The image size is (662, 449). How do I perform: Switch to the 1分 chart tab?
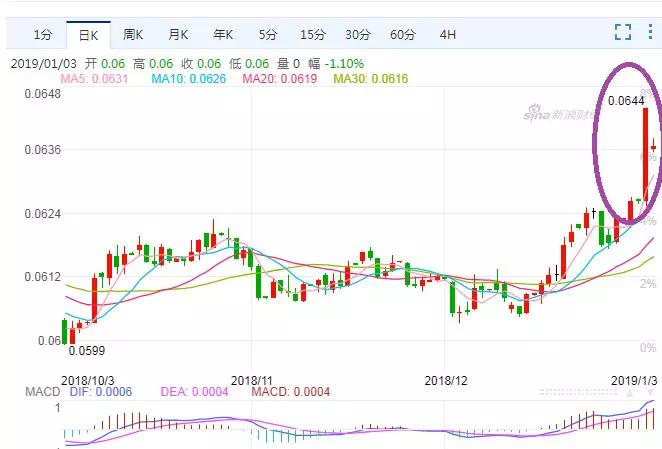coord(43,35)
